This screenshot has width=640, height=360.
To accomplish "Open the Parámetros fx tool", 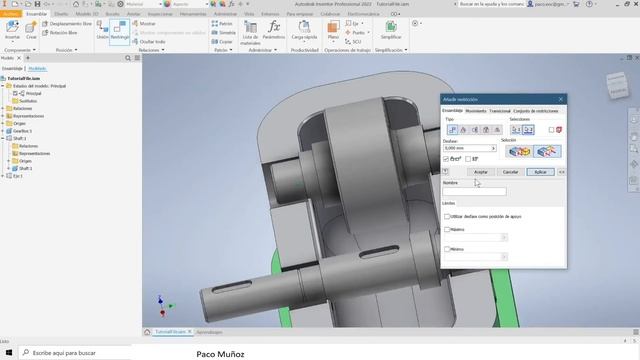I will tap(273, 30).
